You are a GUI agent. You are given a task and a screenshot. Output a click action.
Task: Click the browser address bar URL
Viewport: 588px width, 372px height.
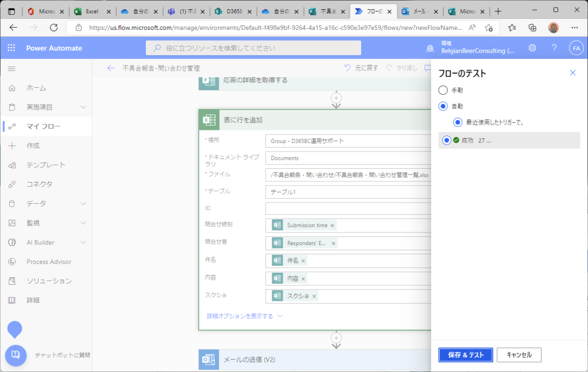coord(275,28)
